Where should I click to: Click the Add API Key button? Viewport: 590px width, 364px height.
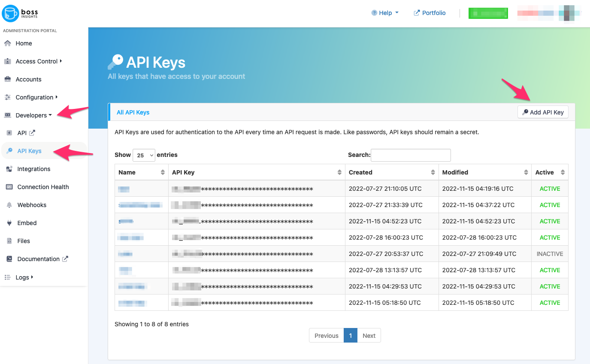543,112
